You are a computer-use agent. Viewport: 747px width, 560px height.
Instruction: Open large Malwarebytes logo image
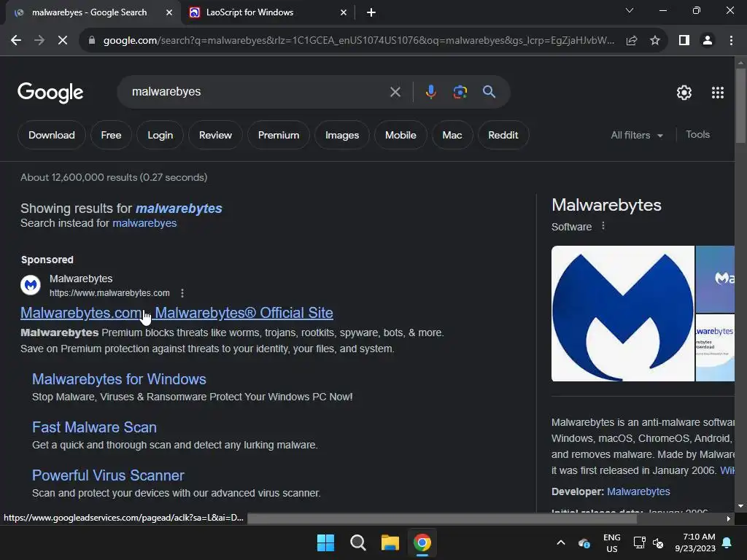coord(623,314)
